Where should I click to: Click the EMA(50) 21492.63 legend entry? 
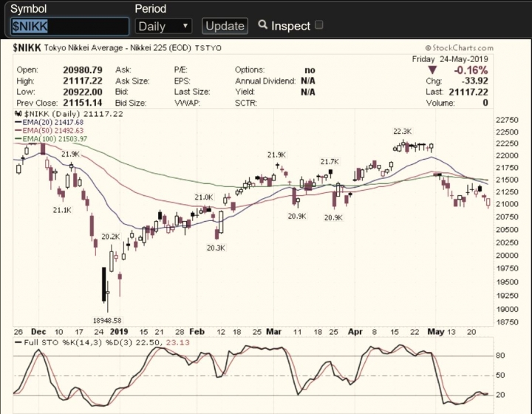49,131
